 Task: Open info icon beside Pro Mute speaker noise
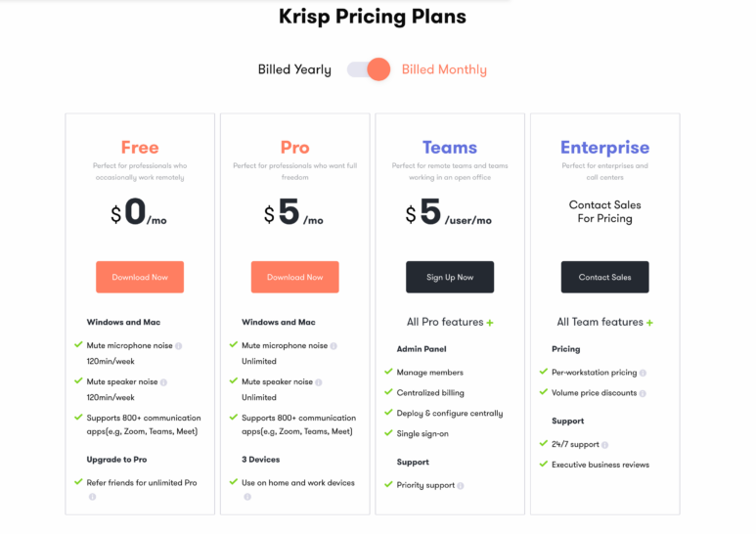[319, 382]
